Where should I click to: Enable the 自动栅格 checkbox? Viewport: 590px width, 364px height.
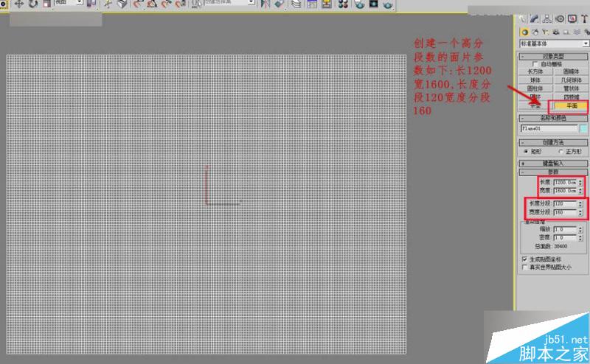click(535, 64)
